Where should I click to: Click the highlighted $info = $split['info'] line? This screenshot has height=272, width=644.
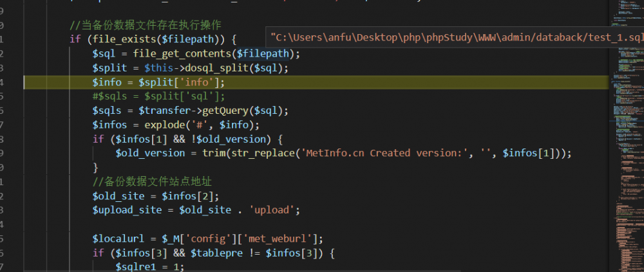point(158,82)
